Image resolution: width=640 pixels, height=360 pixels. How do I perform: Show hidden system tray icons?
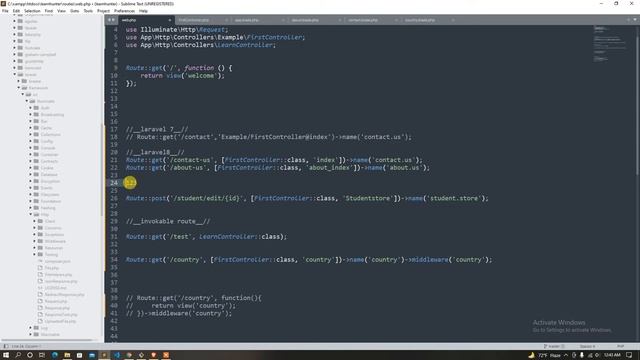566,355
